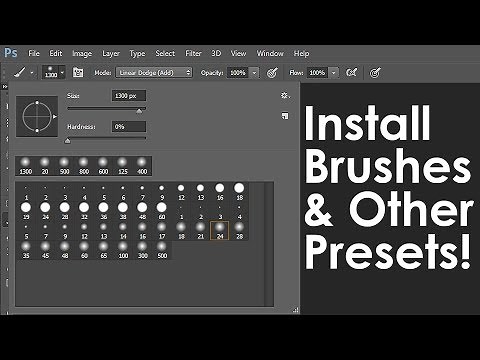Select hard round brush 38
Image resolution: width=480 pixels, height=360 pixels.
tap(123, 211)
